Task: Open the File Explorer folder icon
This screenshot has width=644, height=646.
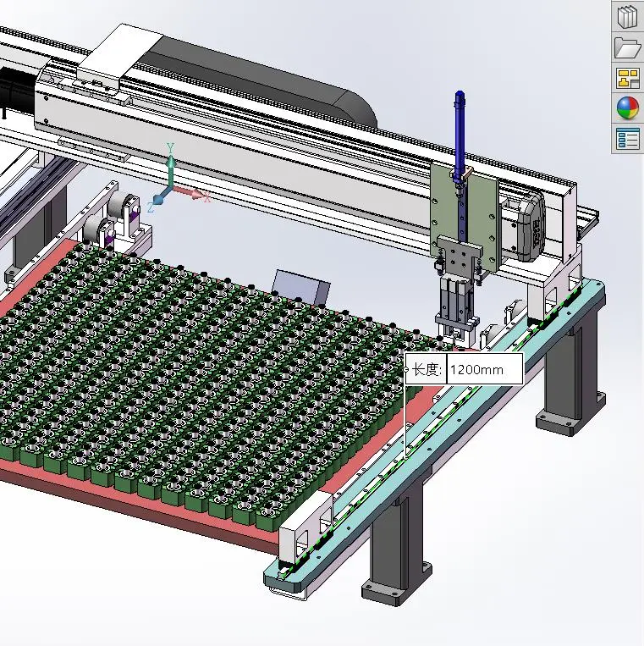Action: point(628,47)
